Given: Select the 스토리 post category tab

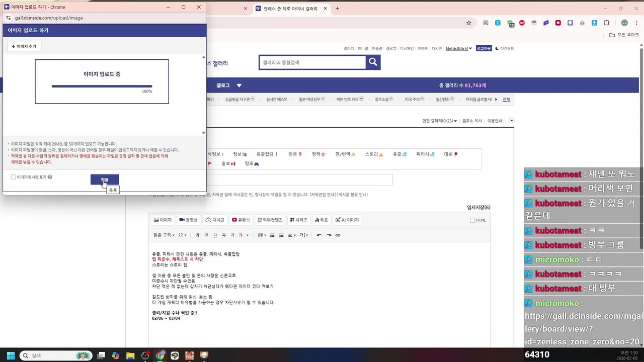Looking at the screenshot, I should [374, 154].
